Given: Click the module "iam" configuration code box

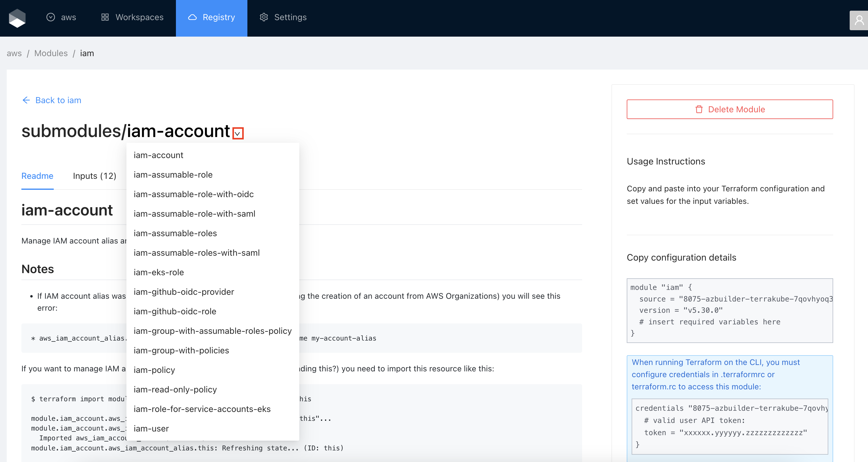Looking at the screenshot, I should pos(730,310).
